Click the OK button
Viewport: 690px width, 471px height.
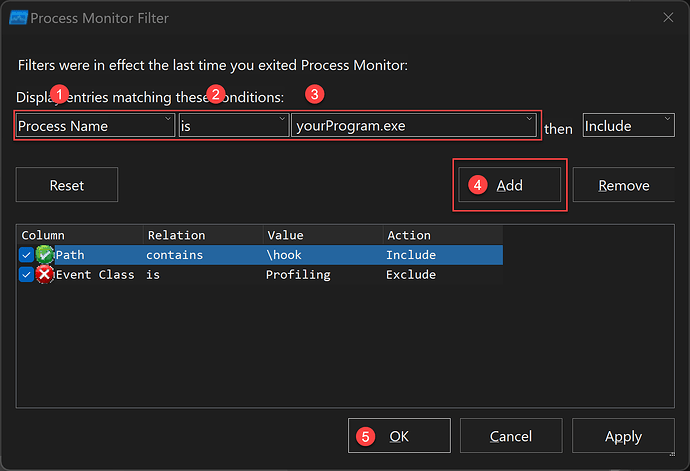tap(399, 436)
